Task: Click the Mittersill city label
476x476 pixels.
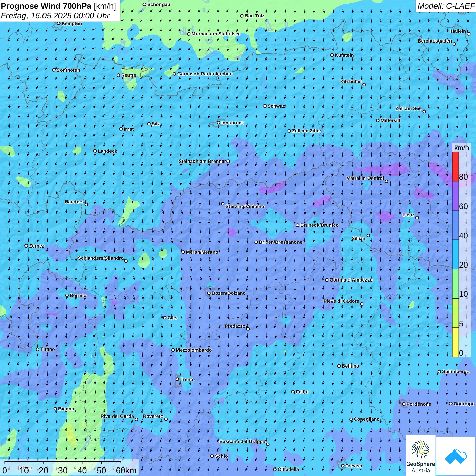Action: coord(390,120)
